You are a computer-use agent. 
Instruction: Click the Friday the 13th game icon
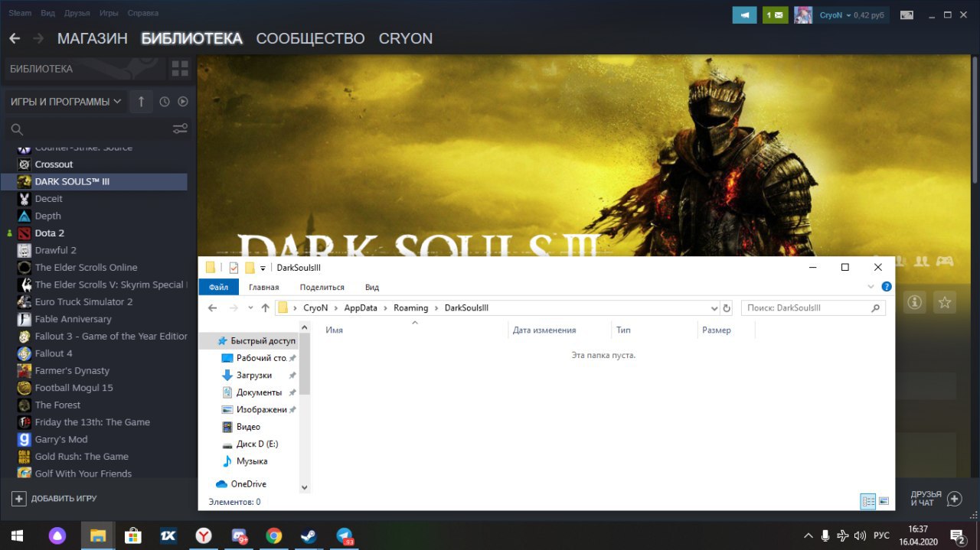tap(24, 422)
